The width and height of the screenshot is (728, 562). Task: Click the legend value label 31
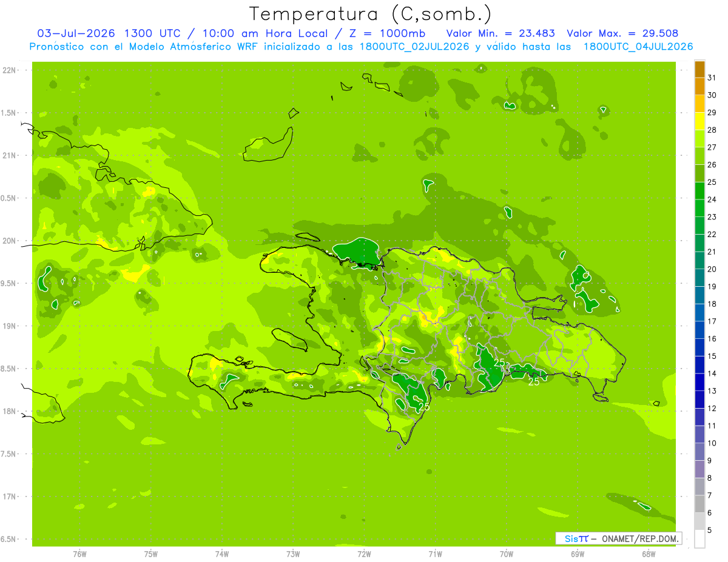click(712, 78)
